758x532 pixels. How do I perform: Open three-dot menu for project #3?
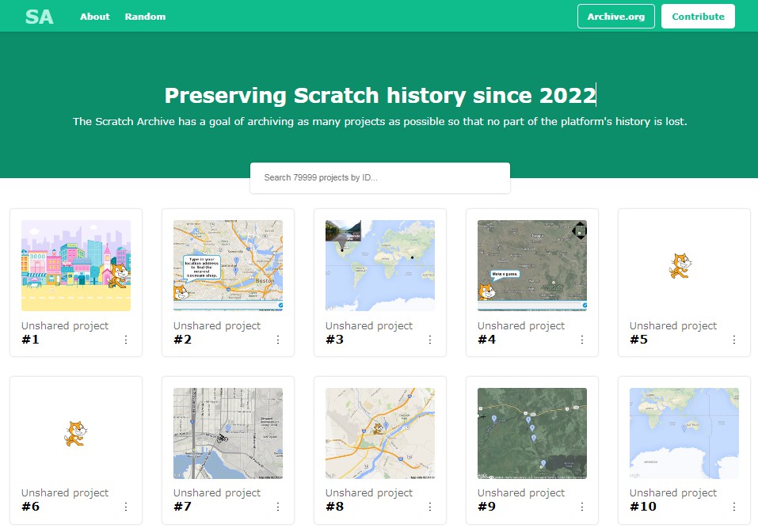tap(430, 340)
